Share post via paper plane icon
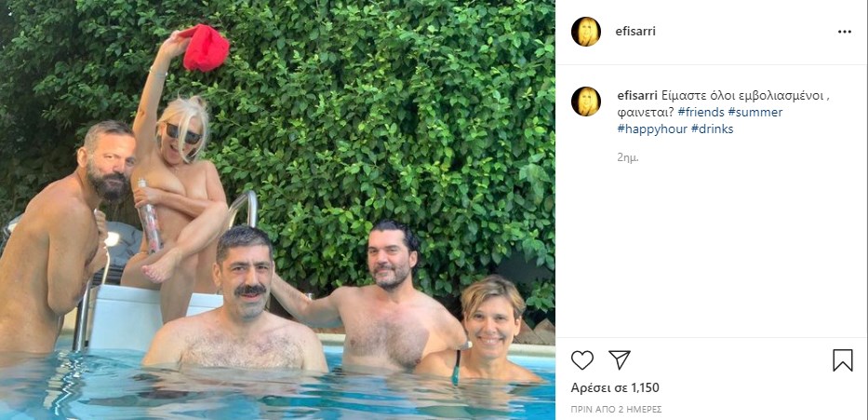Image resolution: width=868 pixels, height=420 pixels. coord(620,360)
